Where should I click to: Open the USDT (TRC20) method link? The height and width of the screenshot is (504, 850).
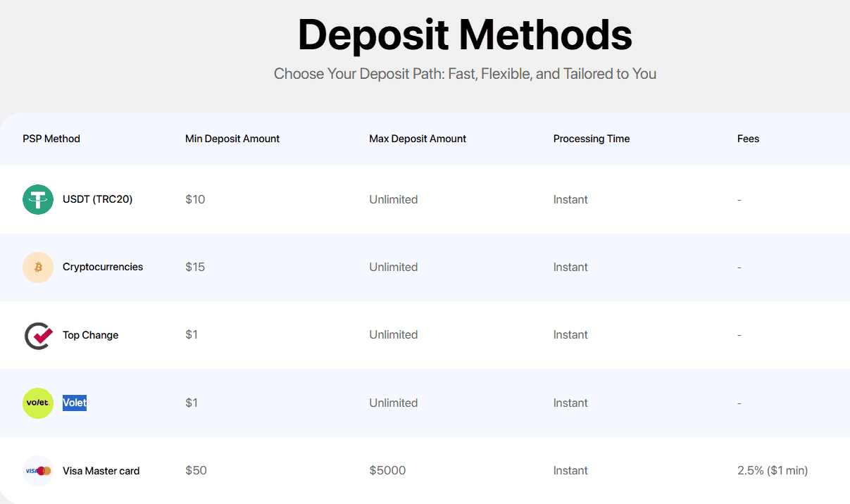(x=98, y=199)
